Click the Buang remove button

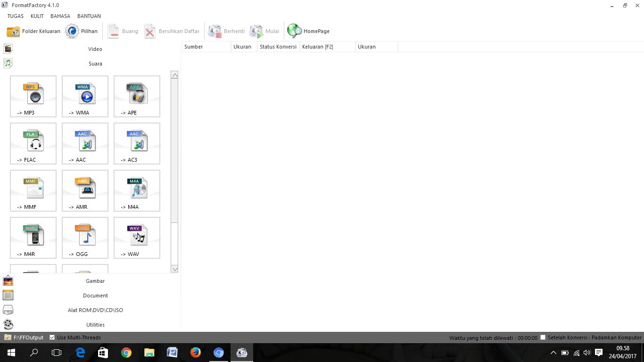pyautogui.click(x=123, y=31)
